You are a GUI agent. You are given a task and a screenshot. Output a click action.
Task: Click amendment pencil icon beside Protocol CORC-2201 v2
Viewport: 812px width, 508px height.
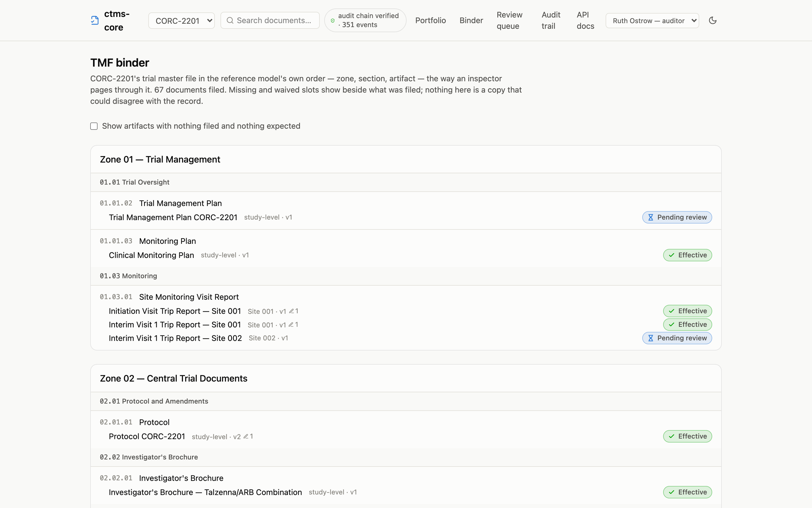point(246,436)
